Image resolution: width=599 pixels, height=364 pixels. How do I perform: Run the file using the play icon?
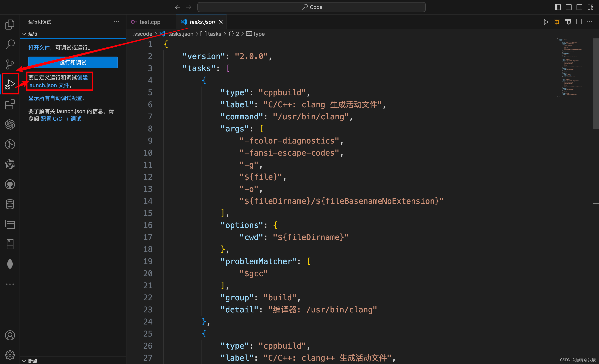(546, 22)
